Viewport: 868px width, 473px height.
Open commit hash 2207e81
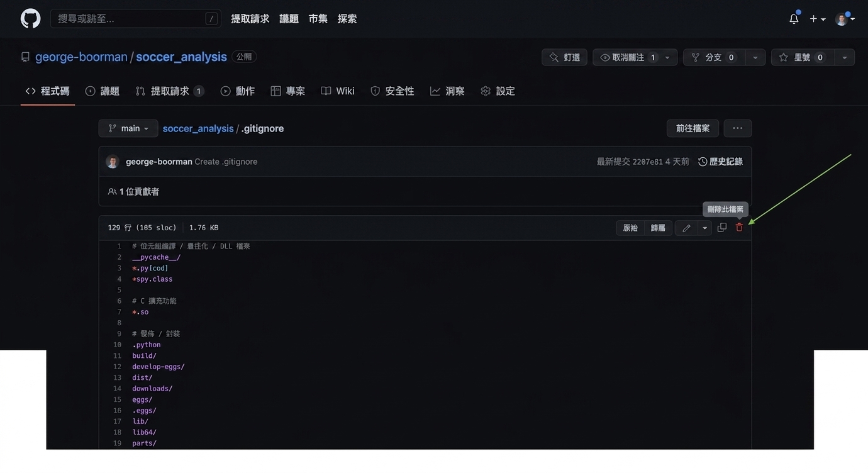(647, 162)
